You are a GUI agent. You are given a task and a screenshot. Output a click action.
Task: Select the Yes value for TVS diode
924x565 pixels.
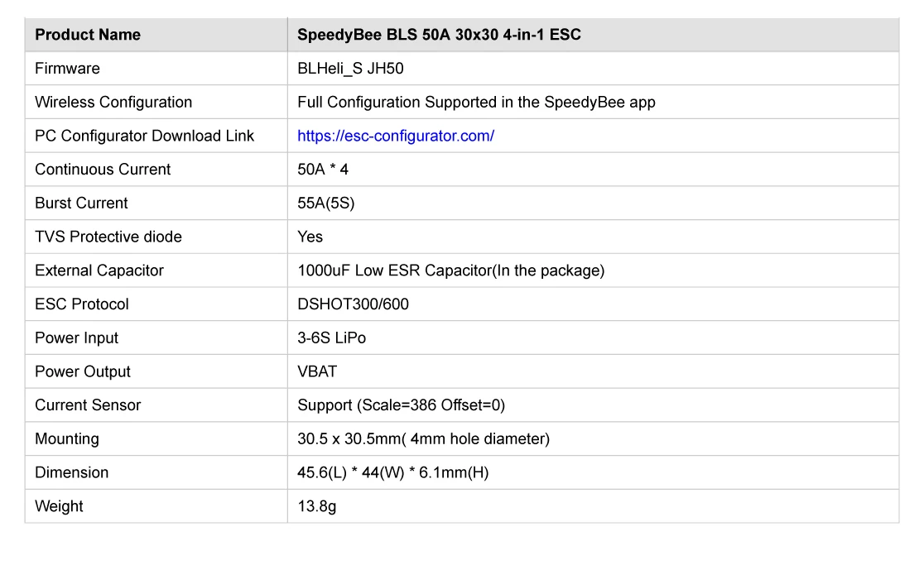(310, 237)
